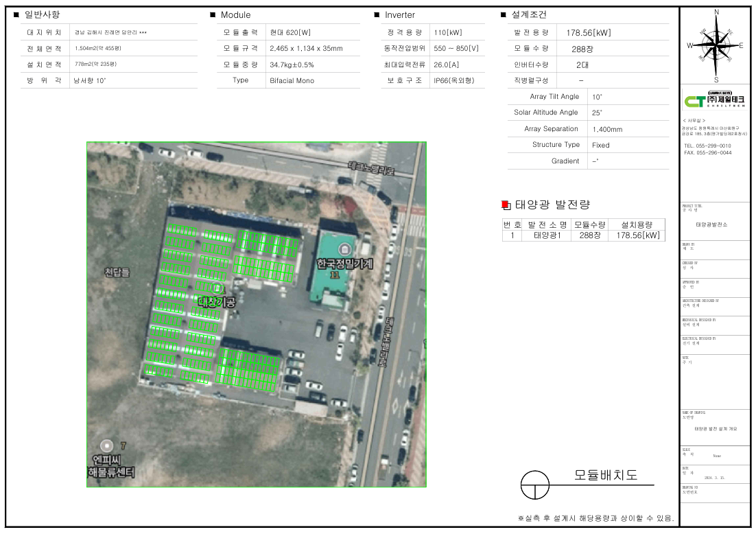Click the crosshair circle symbol beside 모듈배치도
This screenshot has height=534, width=756.
tap(535, 485)
